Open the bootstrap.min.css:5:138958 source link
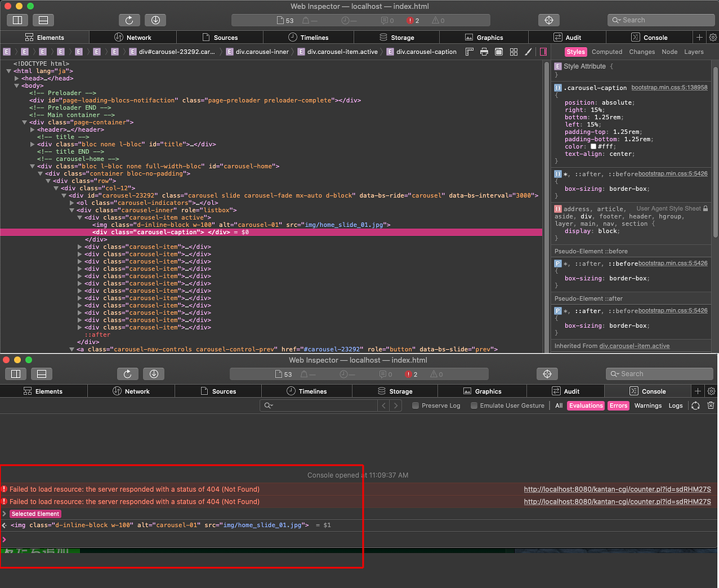 tap(669, 87)
